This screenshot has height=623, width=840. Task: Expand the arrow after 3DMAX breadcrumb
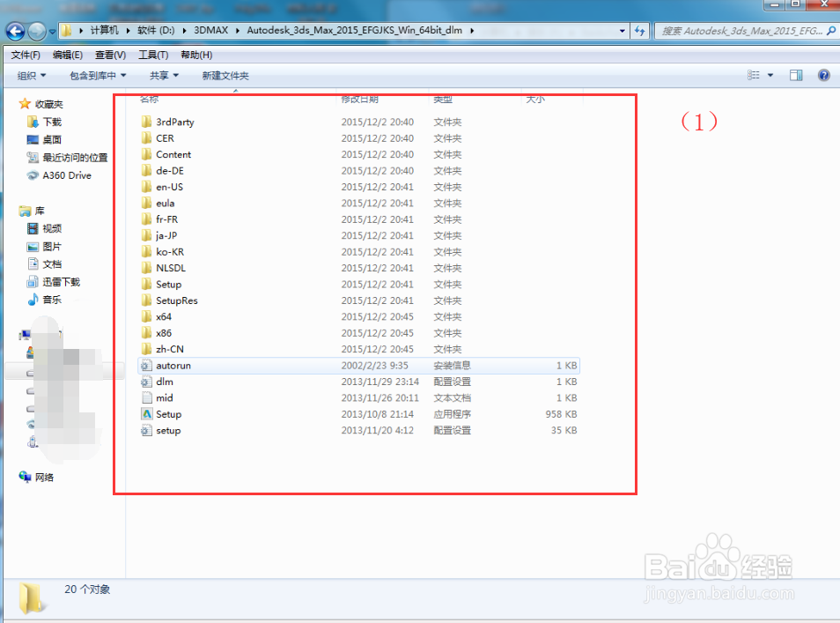click(x=238, y=31)
